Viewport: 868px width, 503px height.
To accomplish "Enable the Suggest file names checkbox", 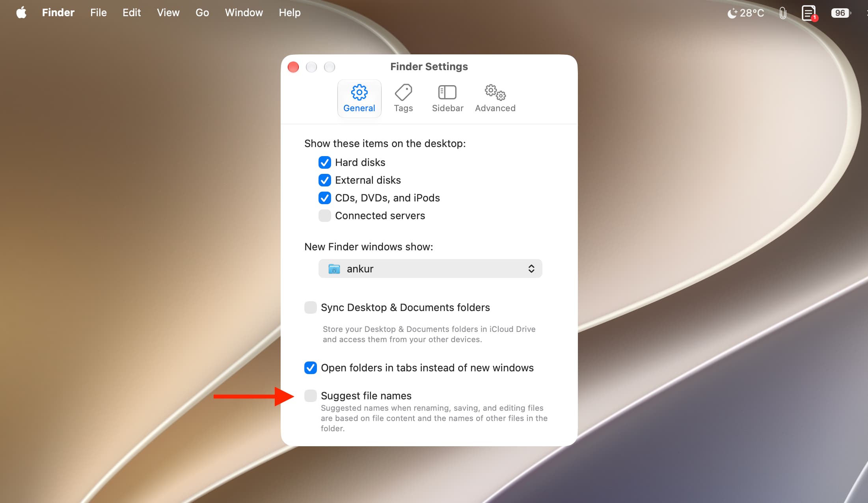I will (x=311, y=396).
